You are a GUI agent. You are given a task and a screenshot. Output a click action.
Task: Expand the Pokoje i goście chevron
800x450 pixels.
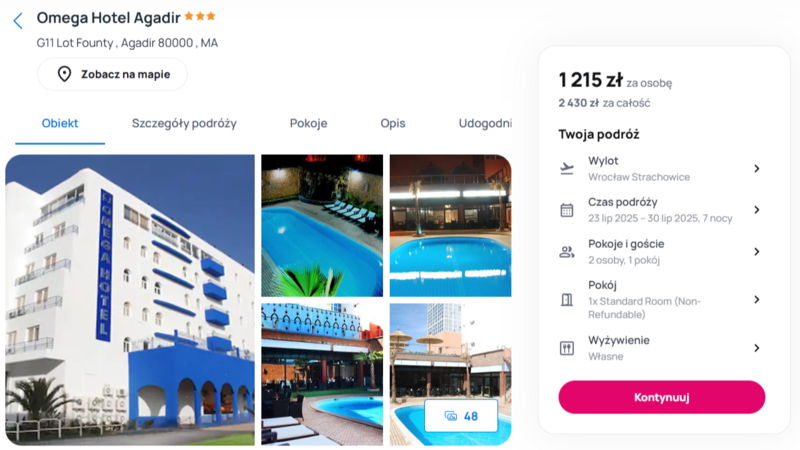coord(757,252)
